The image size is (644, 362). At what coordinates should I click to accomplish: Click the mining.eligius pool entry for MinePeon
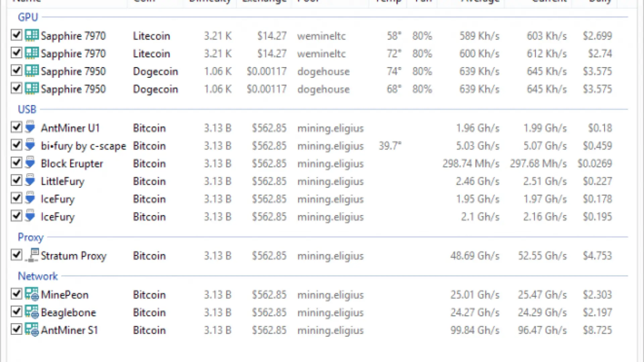[x=330, y=294]
